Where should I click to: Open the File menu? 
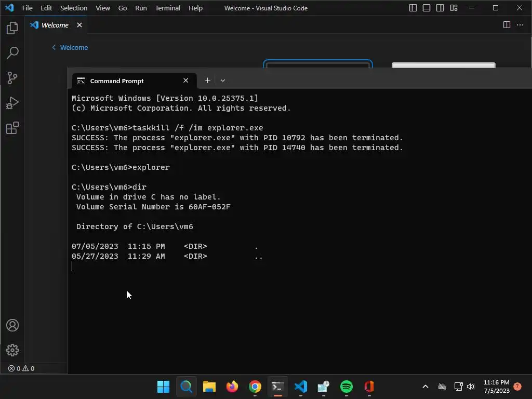27,8
